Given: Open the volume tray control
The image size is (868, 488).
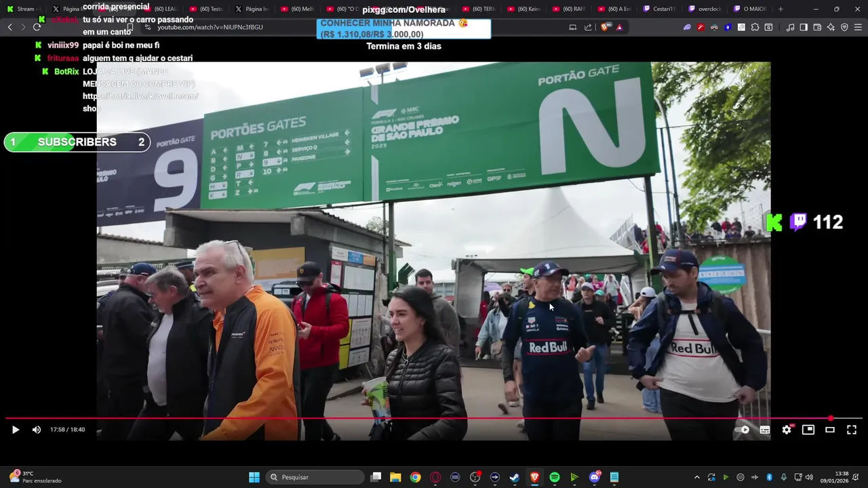Looking at the screenshot, I should coord(808,477).
